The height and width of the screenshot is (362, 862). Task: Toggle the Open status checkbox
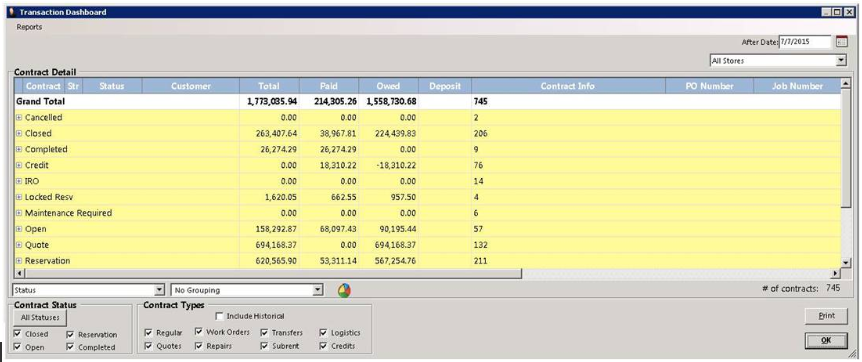pos(18,347)
